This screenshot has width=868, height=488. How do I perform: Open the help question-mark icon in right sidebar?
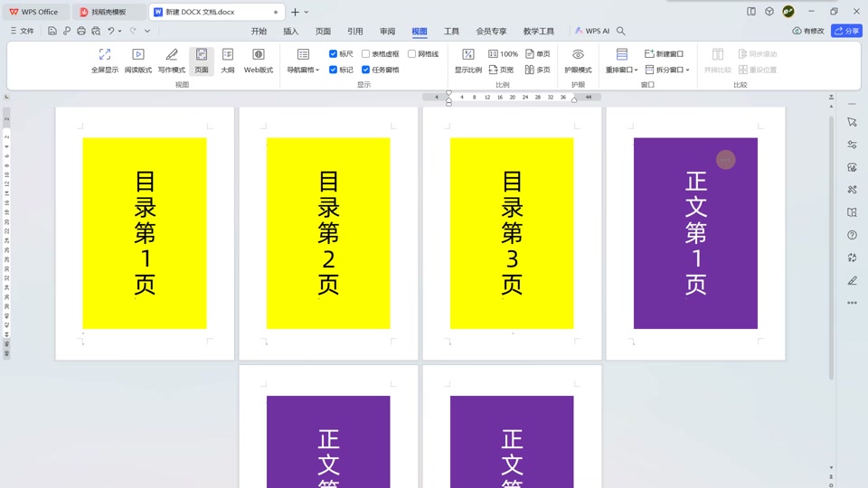(852, 235)
